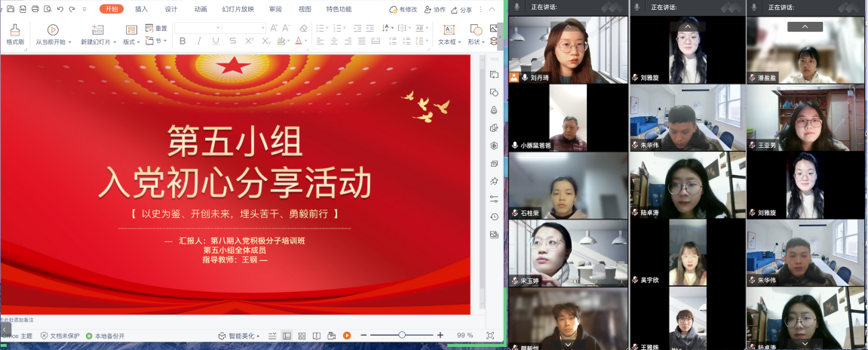The height and width of the screenshot is (350, 868).
Task: Switch to reading view book icon
Action: [317, 336]
